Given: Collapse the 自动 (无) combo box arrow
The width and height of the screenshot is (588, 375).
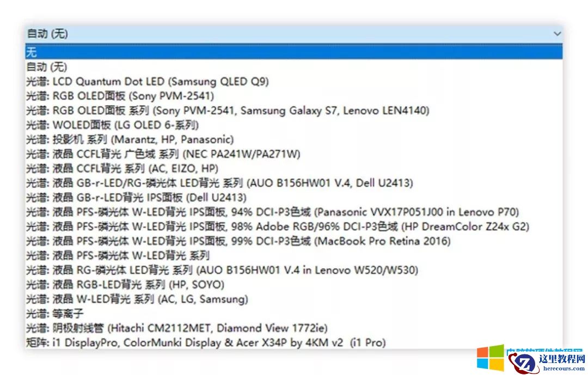Looking at the screenshot, I should 557,34.
